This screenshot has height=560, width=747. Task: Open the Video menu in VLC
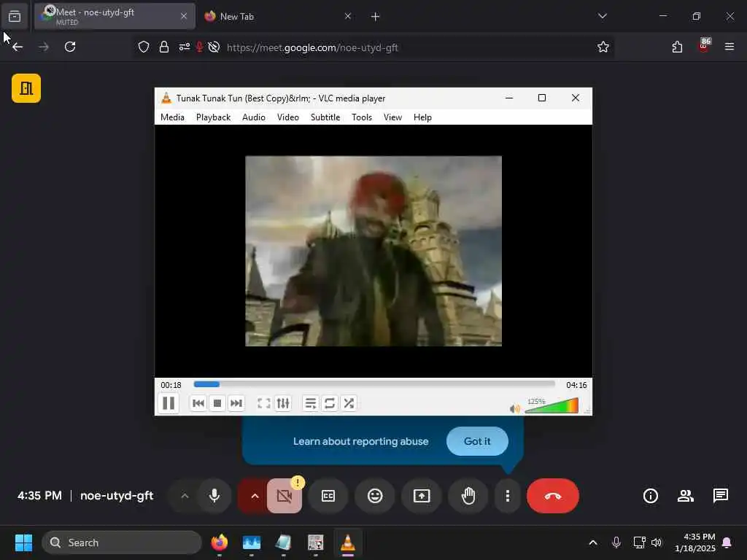[288, 117]
